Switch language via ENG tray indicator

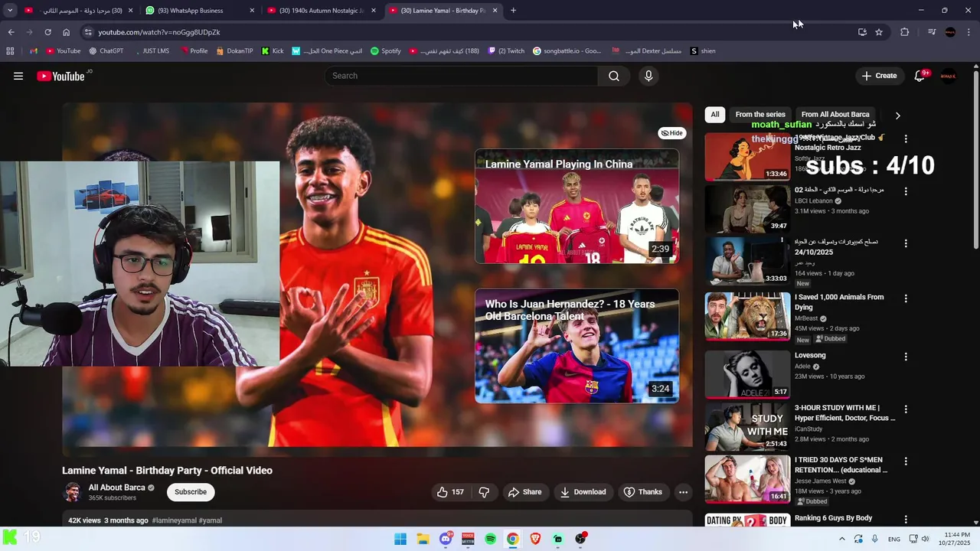(893, 540)
